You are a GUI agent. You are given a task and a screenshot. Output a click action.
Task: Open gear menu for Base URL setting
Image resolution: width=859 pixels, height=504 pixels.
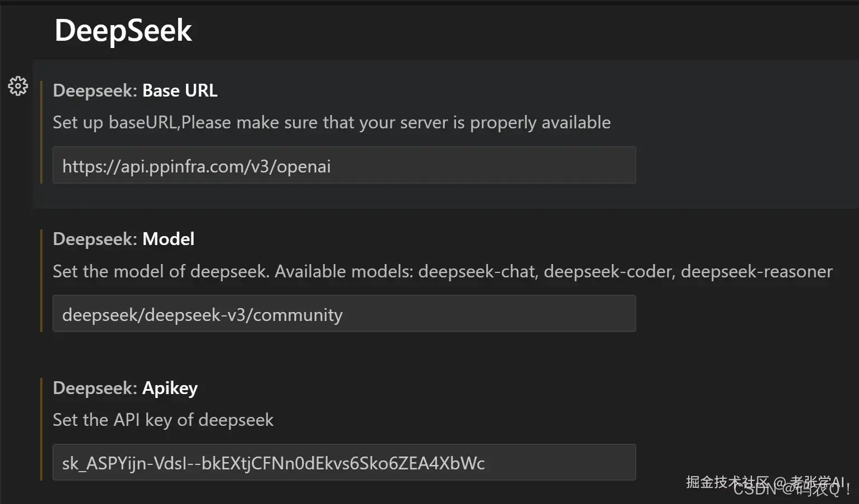pos(18,86)
